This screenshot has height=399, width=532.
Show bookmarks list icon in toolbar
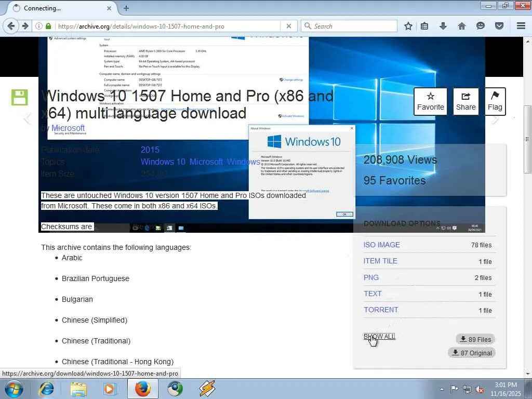(424, 26)
